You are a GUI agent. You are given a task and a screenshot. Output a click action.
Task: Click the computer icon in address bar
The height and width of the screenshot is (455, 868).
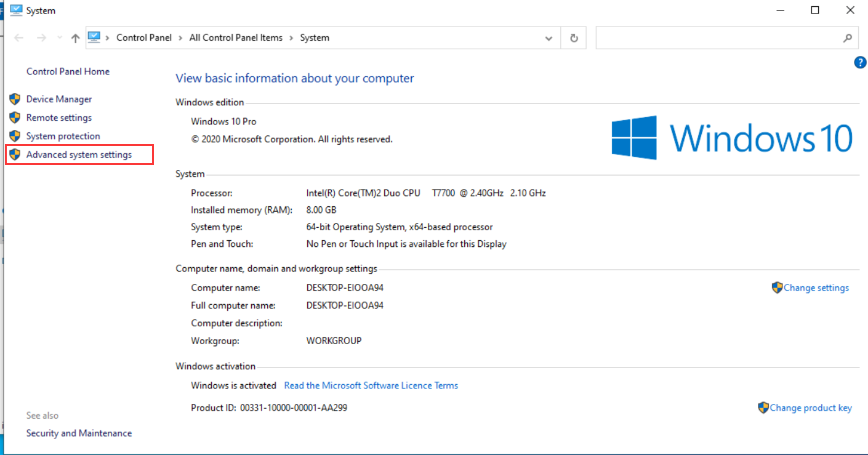tap(94, 38)
